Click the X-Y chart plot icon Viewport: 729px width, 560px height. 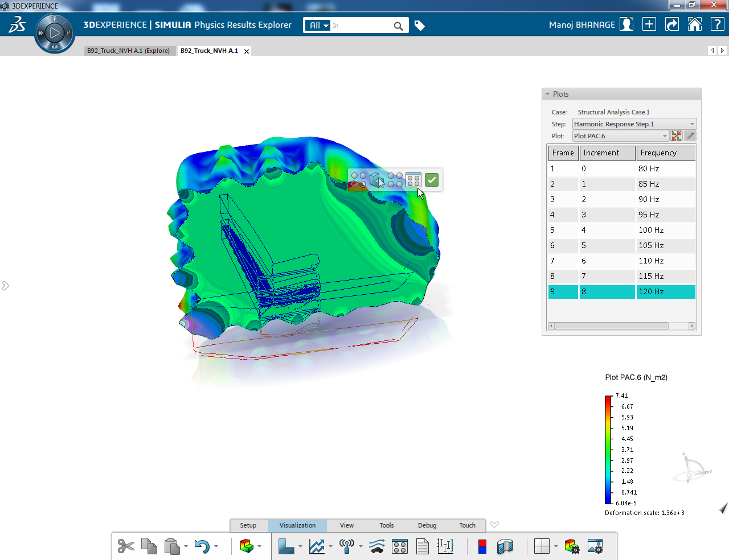pyautogui.click(x=317, y=546)
